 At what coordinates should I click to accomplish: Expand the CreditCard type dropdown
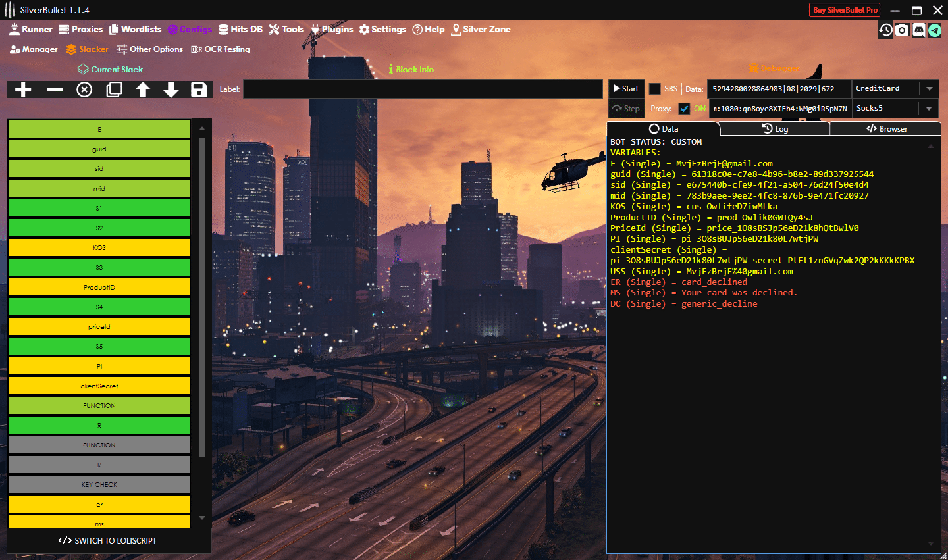pyautogui.click(x=929, y=89)
